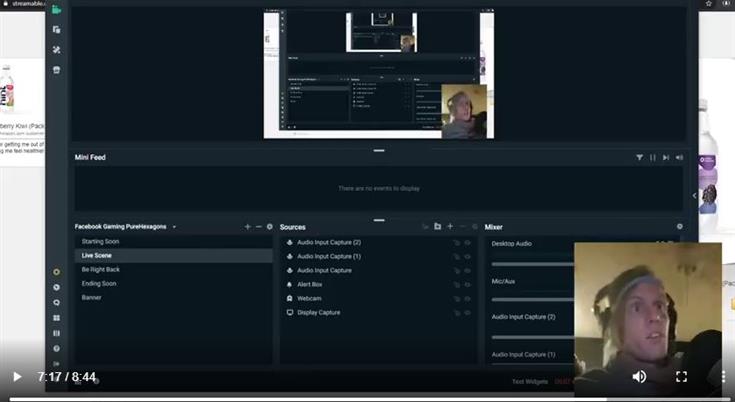Open source properties gear in Sources header
735x402 pixels.
click(x=474, y=227)
